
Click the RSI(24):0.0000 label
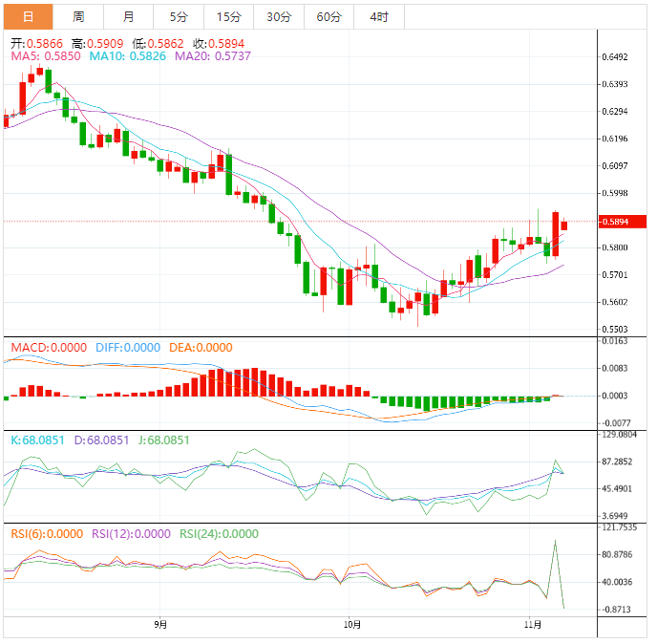click(219, 534)
